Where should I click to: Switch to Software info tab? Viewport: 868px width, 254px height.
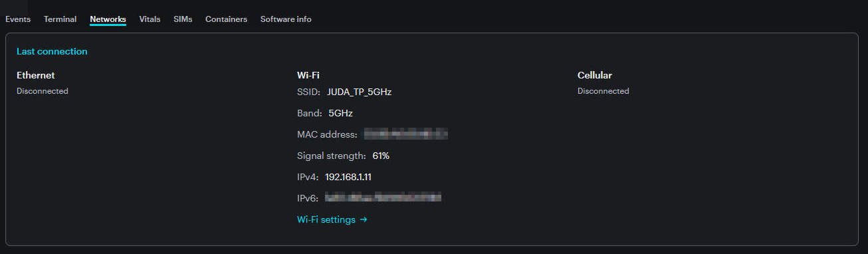click(x=286, y=19)
